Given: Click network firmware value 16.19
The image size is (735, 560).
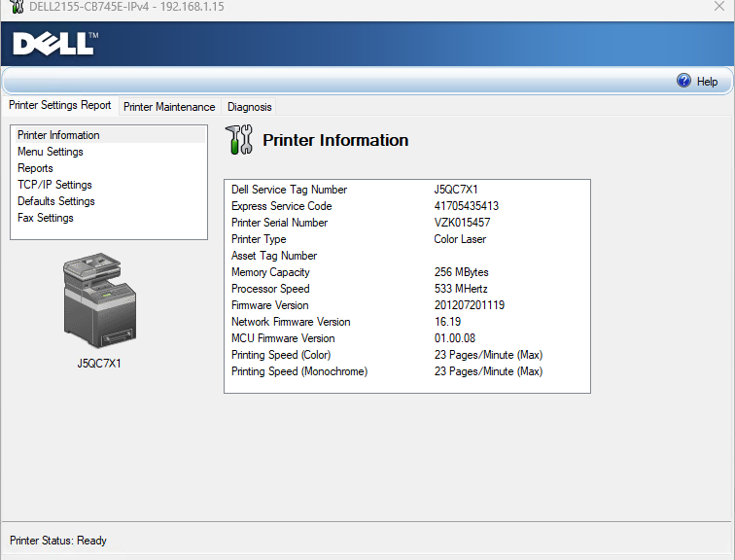Looking at the screenshot, I should pyautogui.click(x=447, y=322).
